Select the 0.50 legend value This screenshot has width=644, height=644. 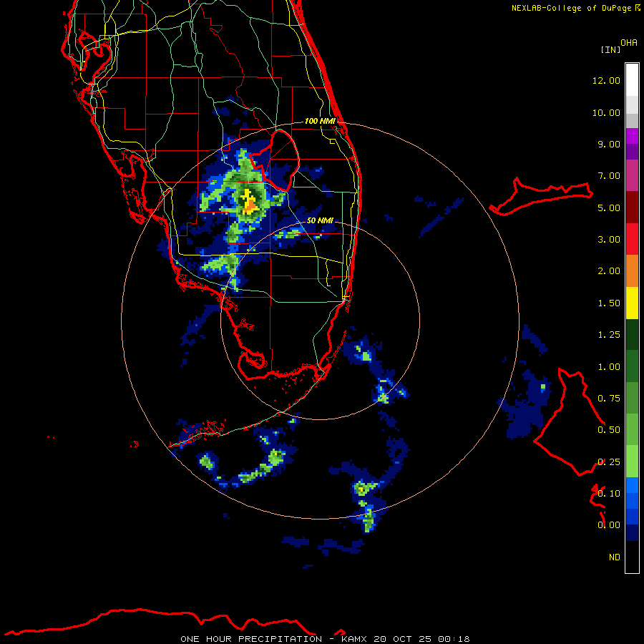tap(609, 430)
